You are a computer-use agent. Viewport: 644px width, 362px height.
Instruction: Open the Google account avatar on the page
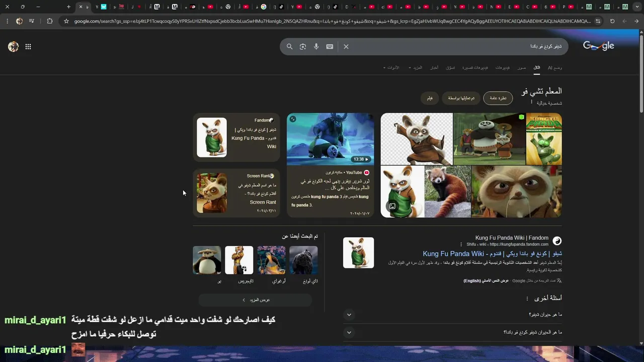coord(14,46)
